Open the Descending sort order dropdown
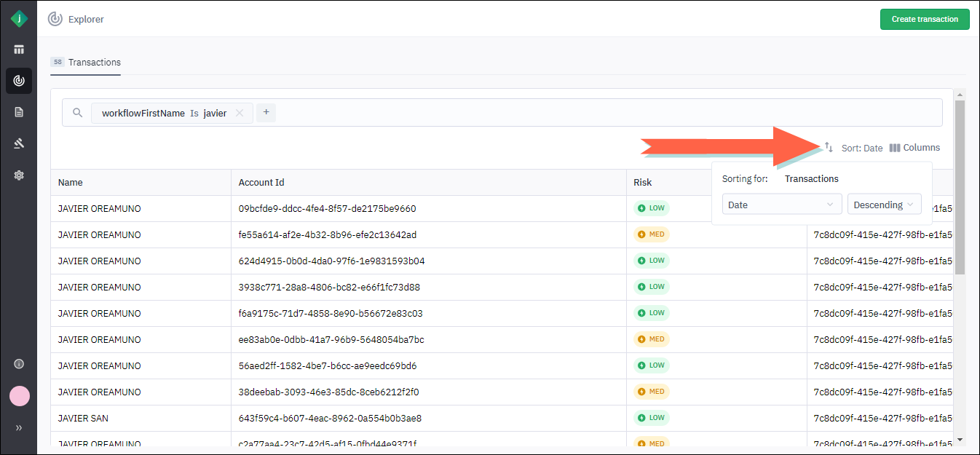980x455 pixels. tap(884, 205)
